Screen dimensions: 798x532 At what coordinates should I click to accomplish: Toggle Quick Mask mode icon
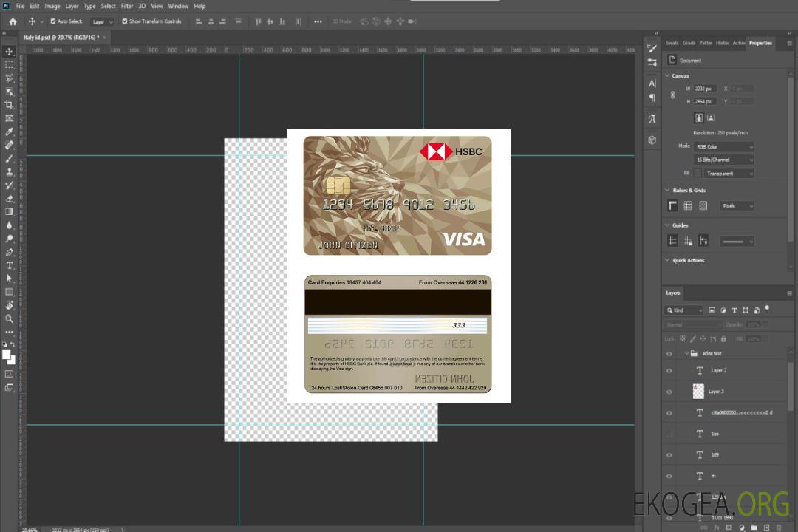pos(9,374)
